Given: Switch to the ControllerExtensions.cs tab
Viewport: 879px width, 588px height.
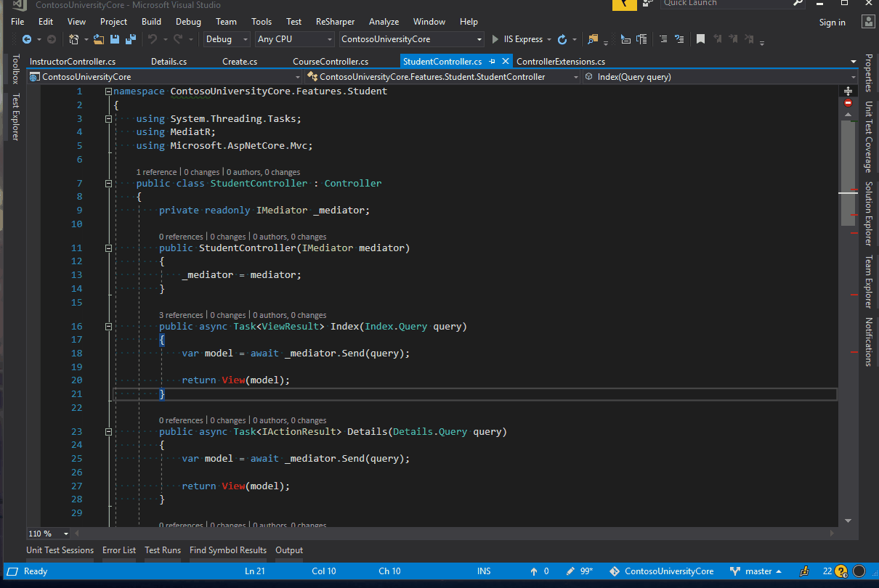Looking at the screenshot, I should 561,62.
